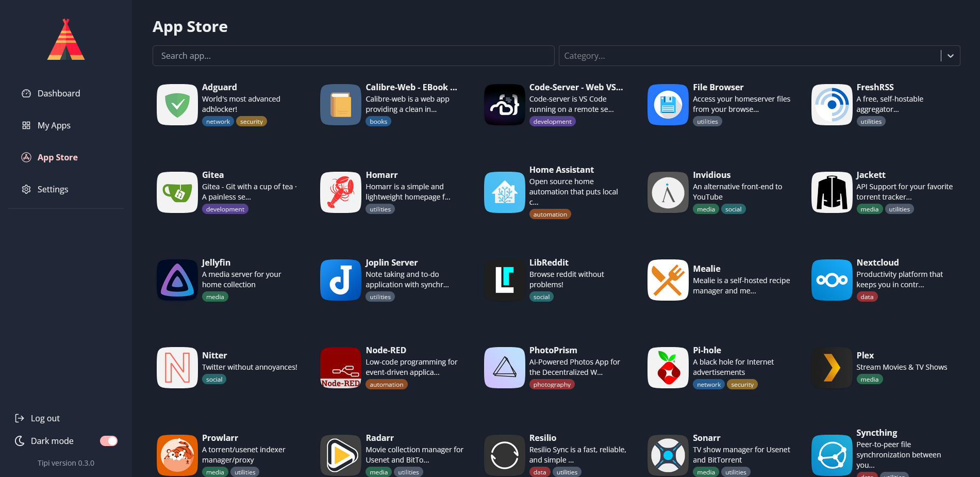
Task: Select the Gitea tea cup icon
Action: click(177, 192)
